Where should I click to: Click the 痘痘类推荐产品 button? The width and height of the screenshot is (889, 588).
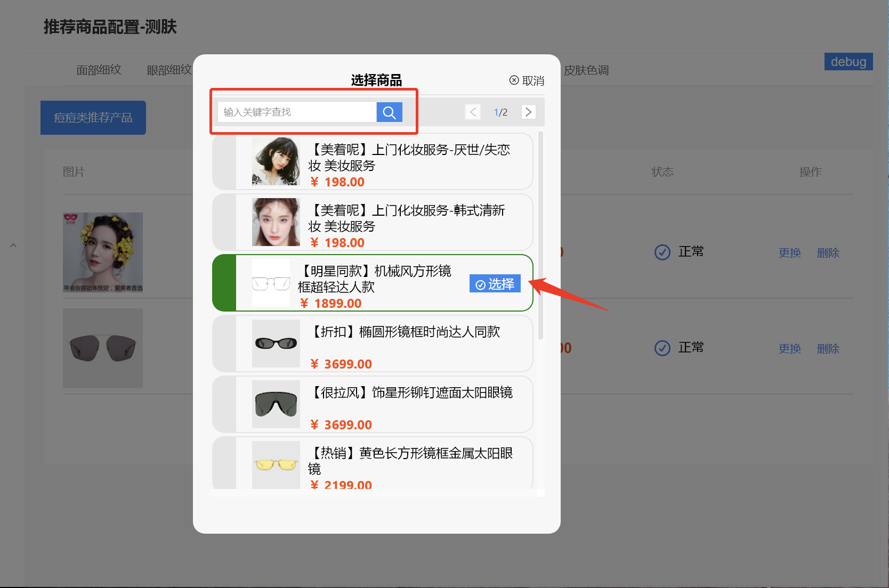coord(93,118)
